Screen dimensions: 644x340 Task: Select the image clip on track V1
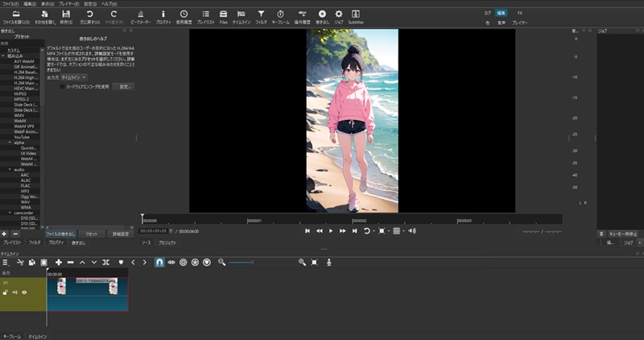(x=87, y=292)
